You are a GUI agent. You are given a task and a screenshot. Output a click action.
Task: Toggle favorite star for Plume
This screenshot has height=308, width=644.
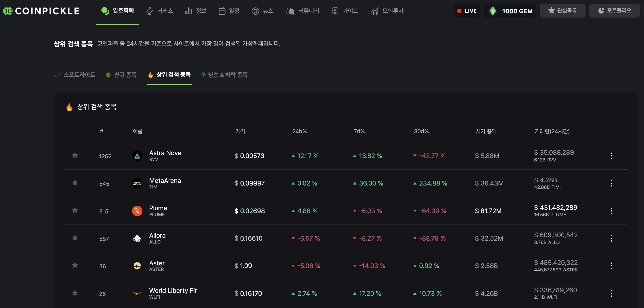(75, 210)
